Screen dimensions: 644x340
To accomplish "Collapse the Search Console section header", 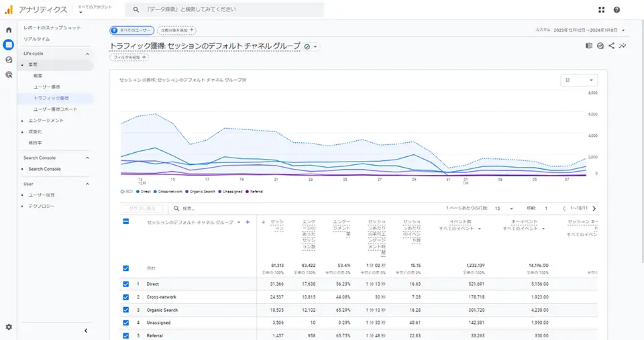I will pos(87,158).
